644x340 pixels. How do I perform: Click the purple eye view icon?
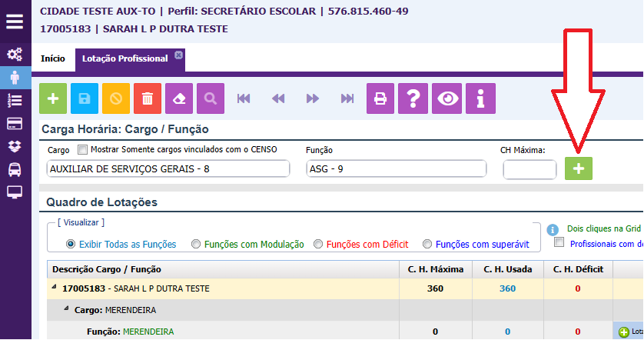coord(447,99)
